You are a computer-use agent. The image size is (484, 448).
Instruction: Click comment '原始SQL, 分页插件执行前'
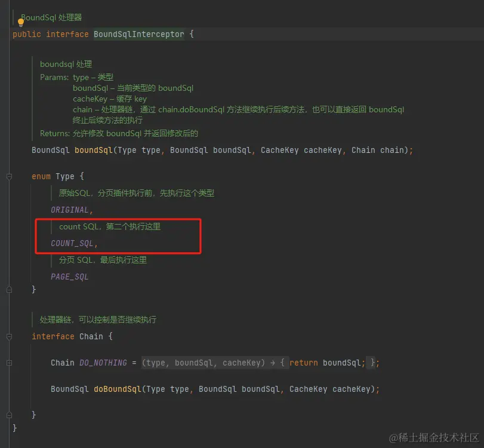137,194
